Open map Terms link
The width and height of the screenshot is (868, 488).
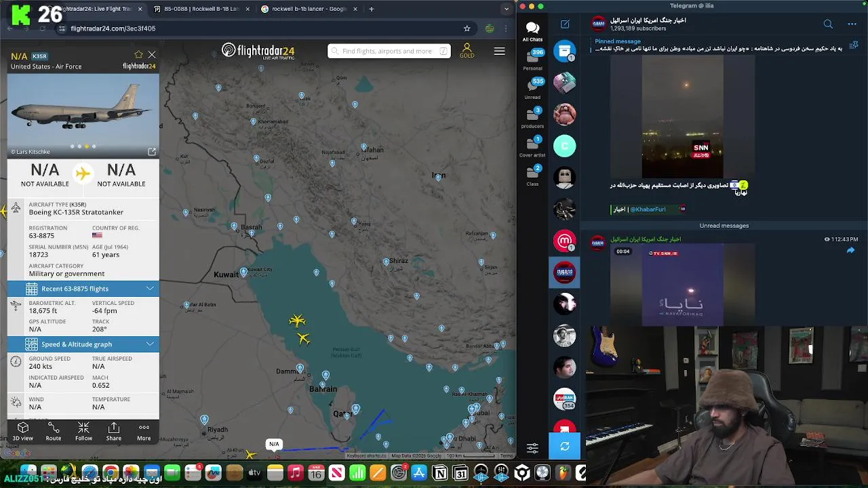pos(507,455)
